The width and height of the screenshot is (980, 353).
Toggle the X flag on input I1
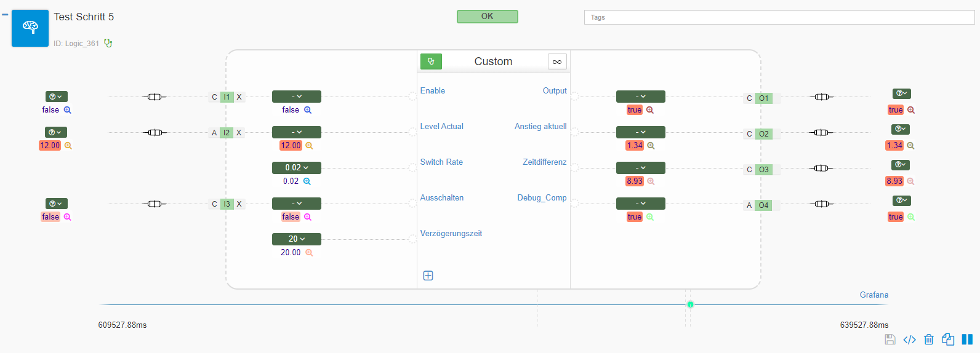point(239,97)
